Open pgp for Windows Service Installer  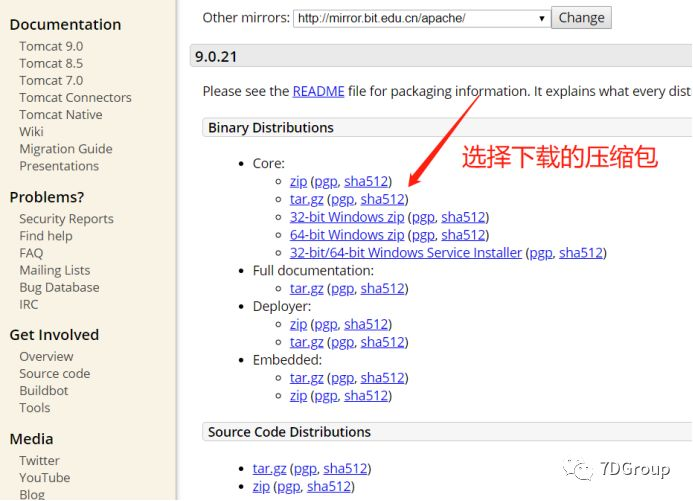click(541, 253)
